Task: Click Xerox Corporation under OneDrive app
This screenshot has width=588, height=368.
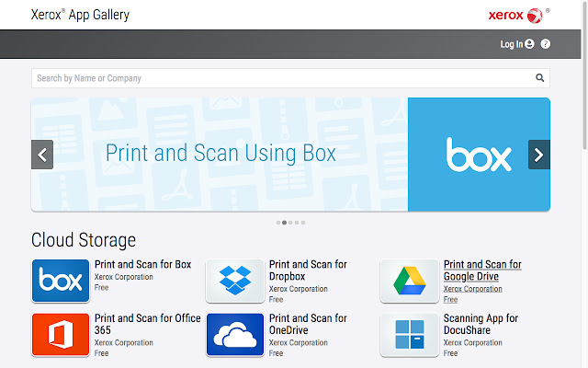Action: (299, 342)
